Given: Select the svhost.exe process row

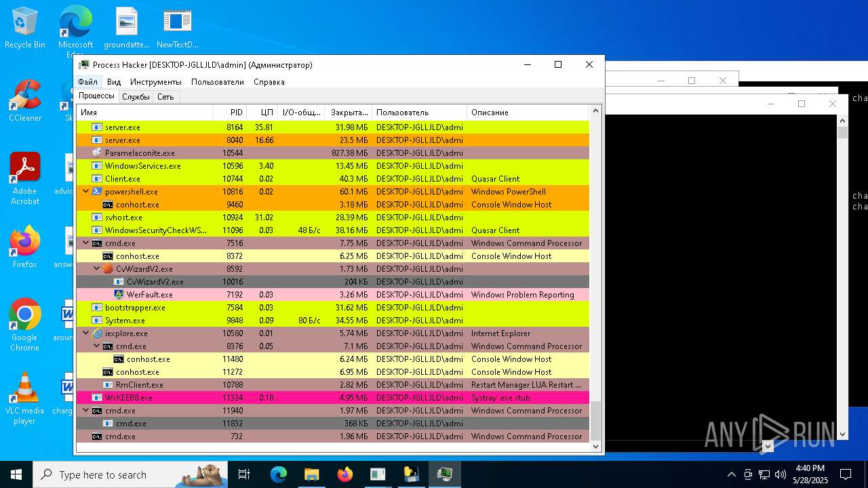Looking at the screenshot, I should tap(333, 218).
